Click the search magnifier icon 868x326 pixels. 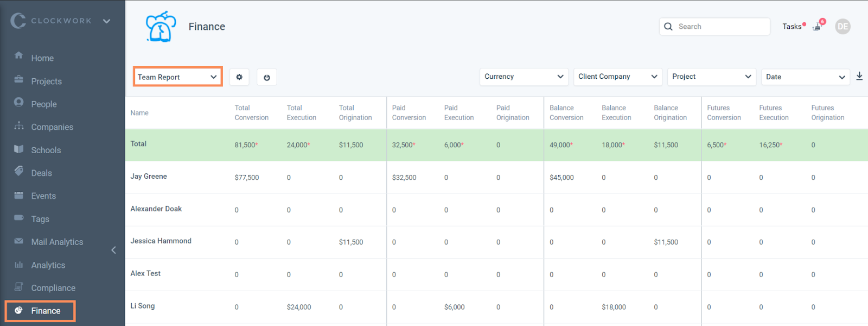[668, 27]
